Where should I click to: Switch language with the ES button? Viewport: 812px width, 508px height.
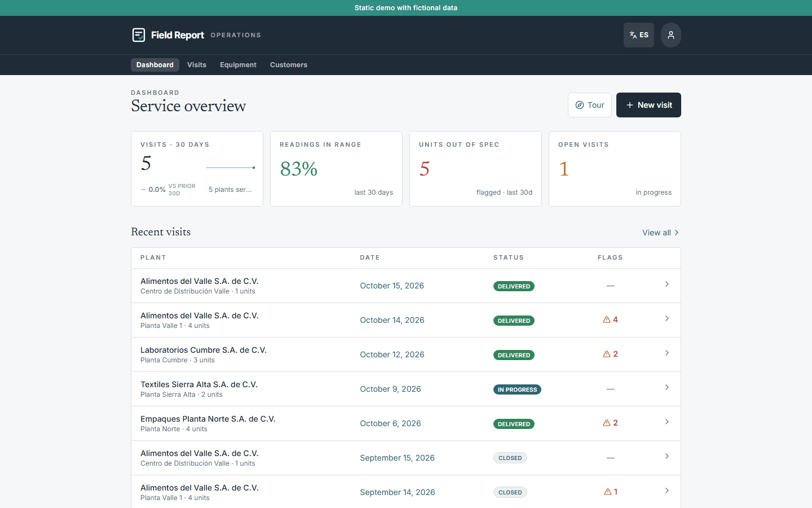[639, 35]
